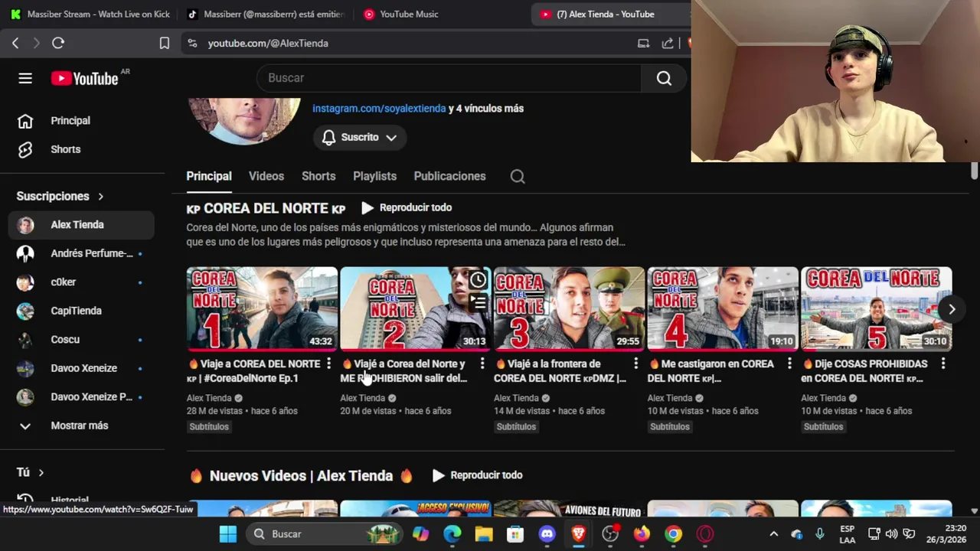This screenshot has height=551, width=980.
Task: Open Alex Tienda subscription in sidebar
Action: [x=81, y=225]
